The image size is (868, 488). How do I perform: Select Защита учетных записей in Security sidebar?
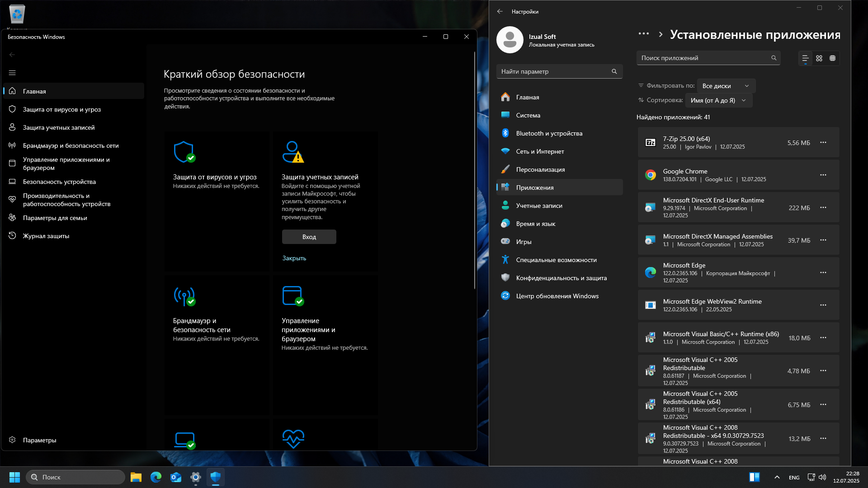[x=73, y=127]
